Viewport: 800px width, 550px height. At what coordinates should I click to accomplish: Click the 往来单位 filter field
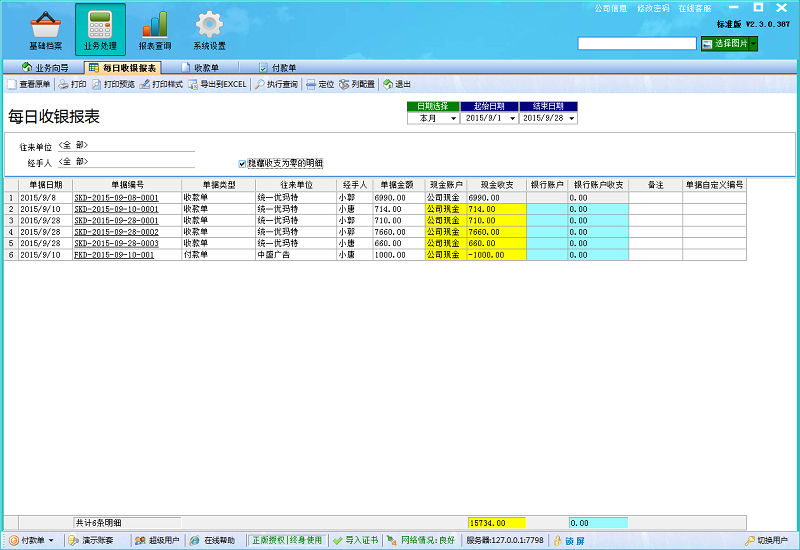125,146
